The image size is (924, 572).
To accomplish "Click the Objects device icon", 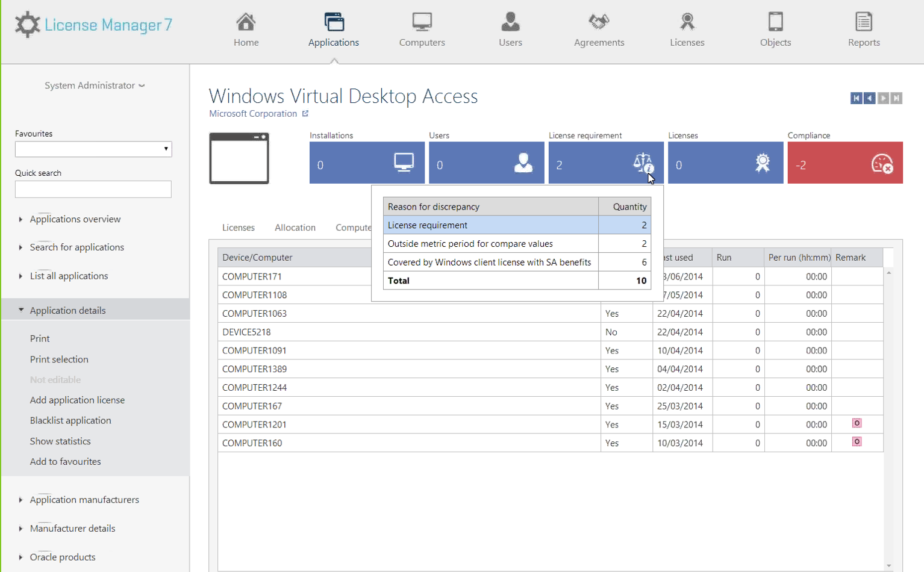I will [775, 23].
